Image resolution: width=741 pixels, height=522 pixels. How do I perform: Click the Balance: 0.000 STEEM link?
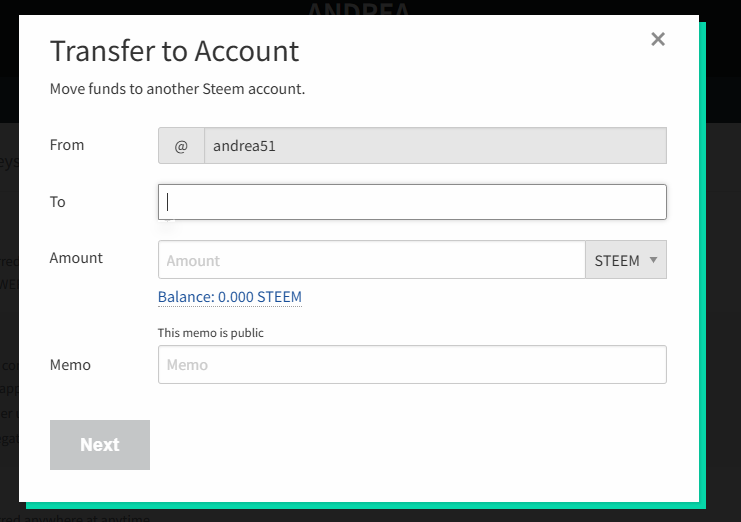pyautogui.click(x=230, y=297)
